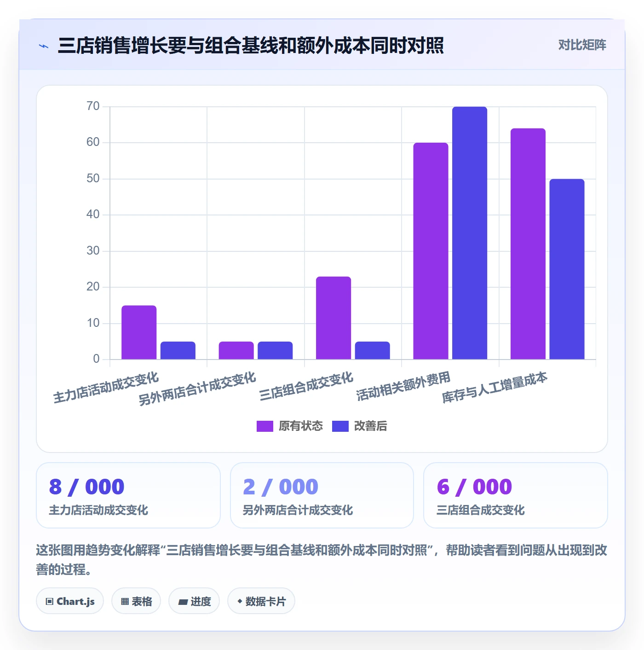Click the axis label 库存与人工增量成本

point(494,387)
